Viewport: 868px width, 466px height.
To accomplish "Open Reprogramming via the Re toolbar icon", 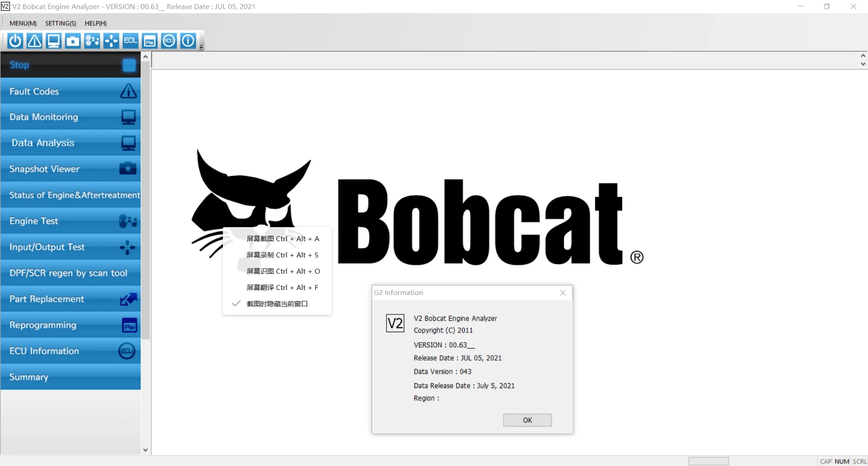I will coord(149,40).
